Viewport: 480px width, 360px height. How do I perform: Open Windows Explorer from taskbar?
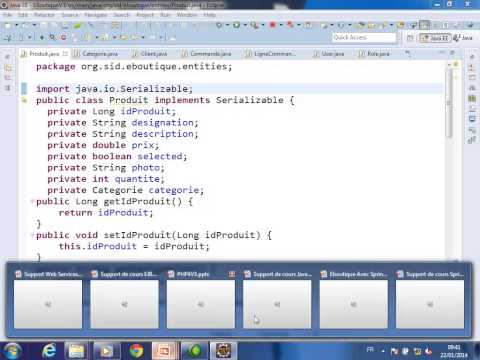tap(76, 351)
